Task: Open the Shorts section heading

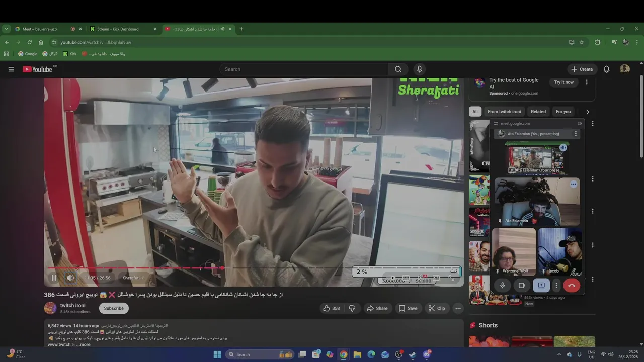Action: coord(488,325)
